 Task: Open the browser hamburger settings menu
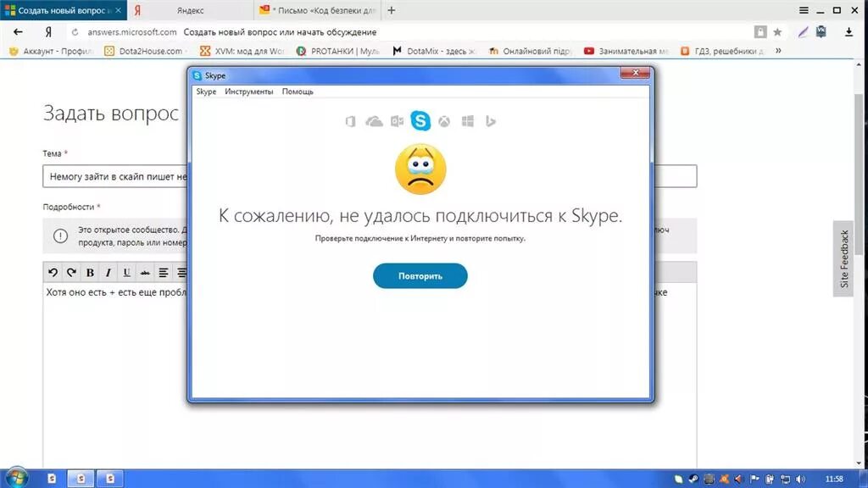pyautogui.click(x=804, y=10)
